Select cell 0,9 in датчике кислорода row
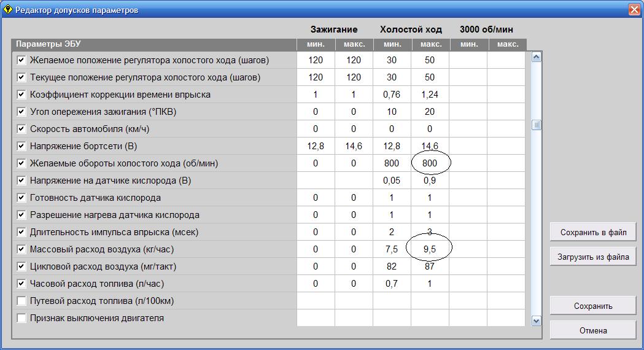The width and height of the screenshot is (644, 350). (430, 181)
